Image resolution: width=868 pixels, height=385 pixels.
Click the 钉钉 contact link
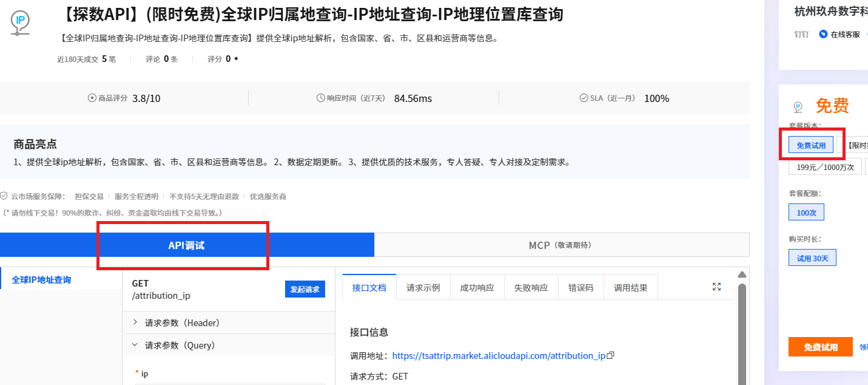point(801,35)
